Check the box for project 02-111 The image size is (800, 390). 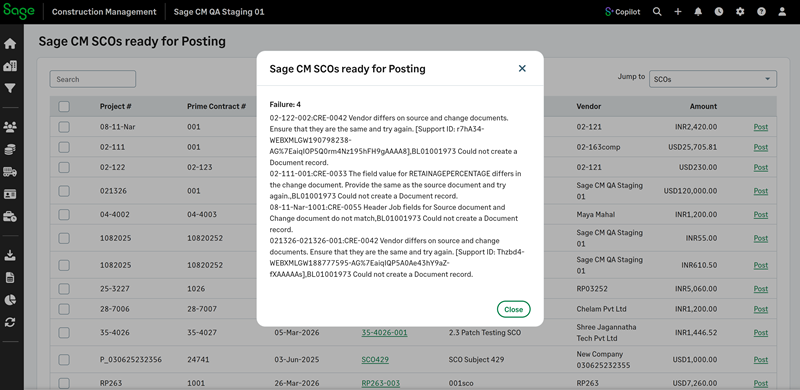coord(64,147)
